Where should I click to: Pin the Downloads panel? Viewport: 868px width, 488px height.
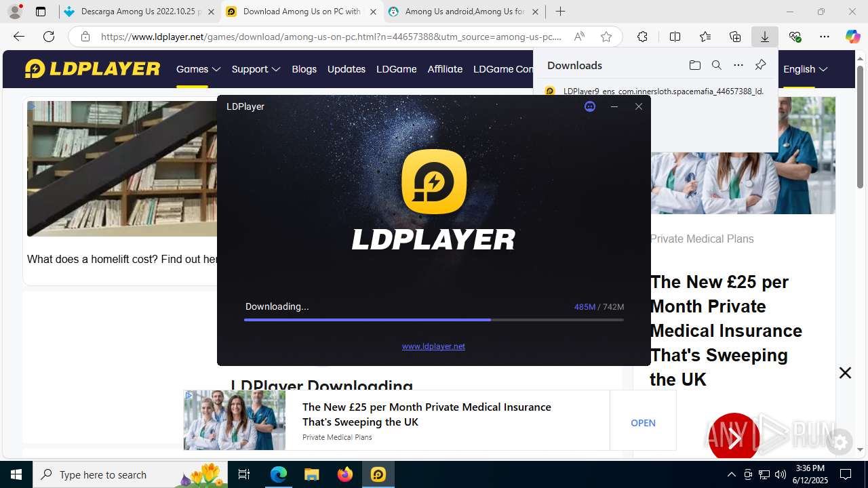pyautogui.click(x=760, y=65)
